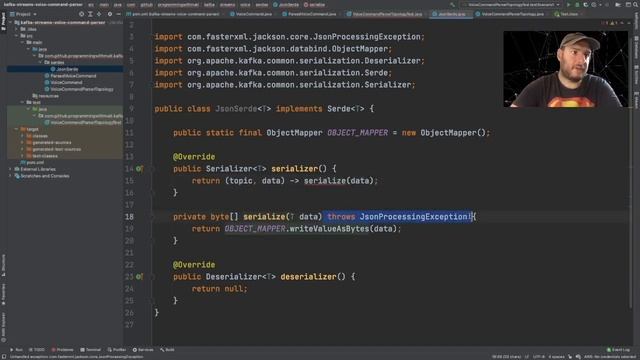This screenshot has height=360, width=640.
Task: Click the build hammer icon
Action: 452,4
